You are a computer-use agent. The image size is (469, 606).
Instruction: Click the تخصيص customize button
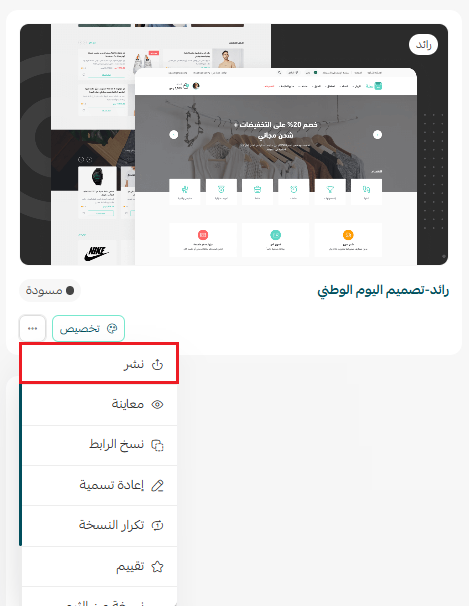tap(88, 329)
